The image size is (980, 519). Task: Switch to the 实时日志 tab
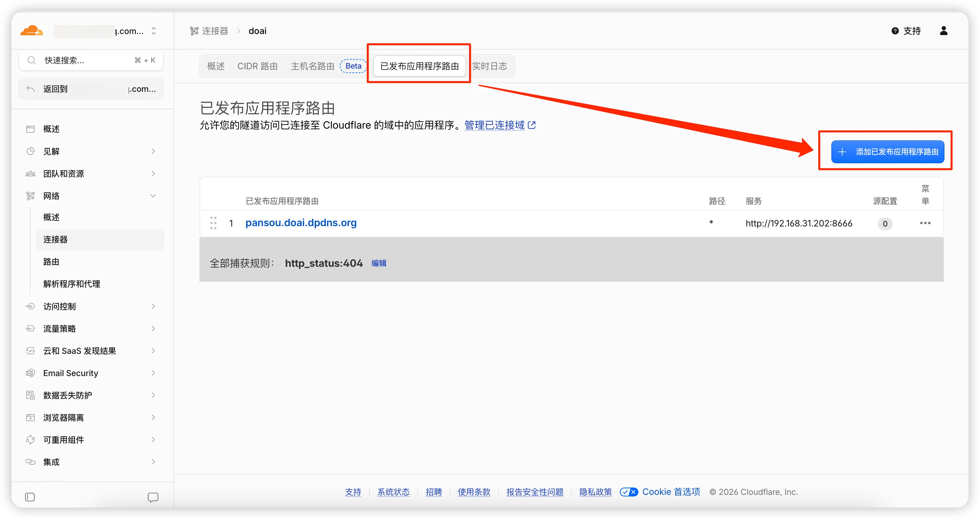[x=490, y=66]
